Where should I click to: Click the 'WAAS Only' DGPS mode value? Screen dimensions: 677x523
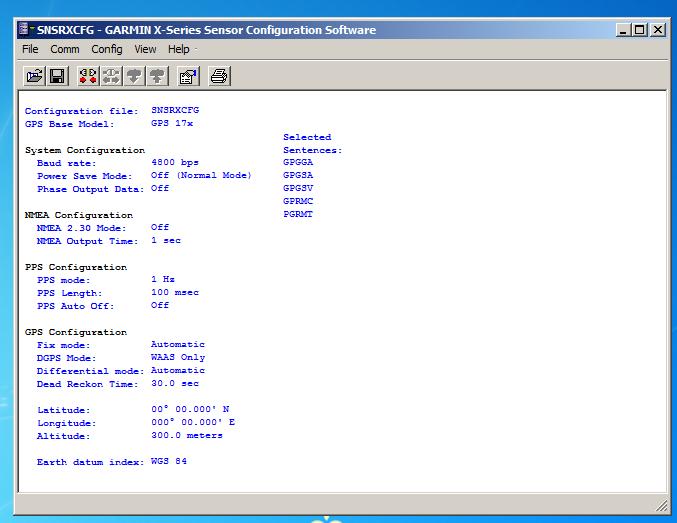[x=178, y=357]
